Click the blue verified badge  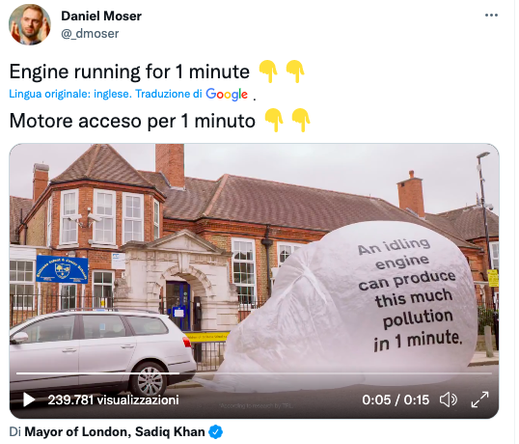[216, 432]
